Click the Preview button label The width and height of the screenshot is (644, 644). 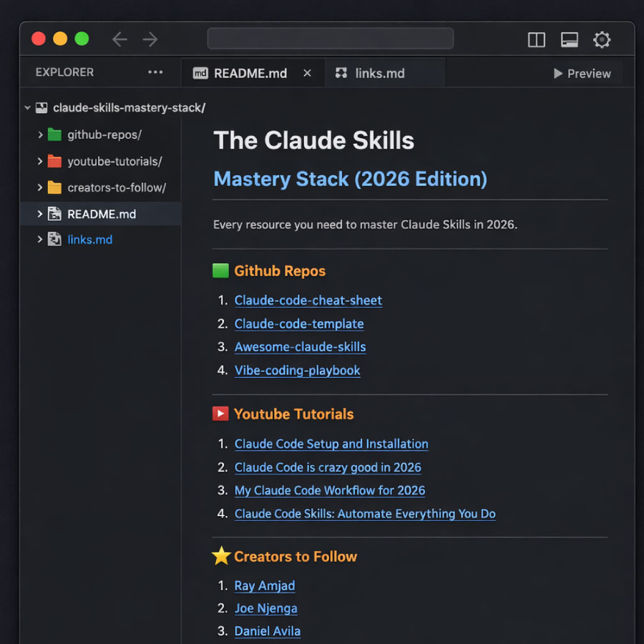589,74
